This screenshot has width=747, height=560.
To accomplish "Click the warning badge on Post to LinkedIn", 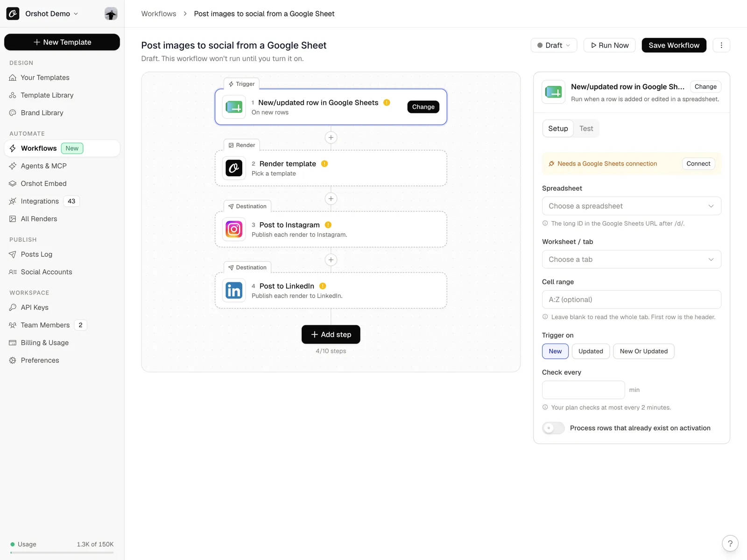I will click(x=323, y=286).
